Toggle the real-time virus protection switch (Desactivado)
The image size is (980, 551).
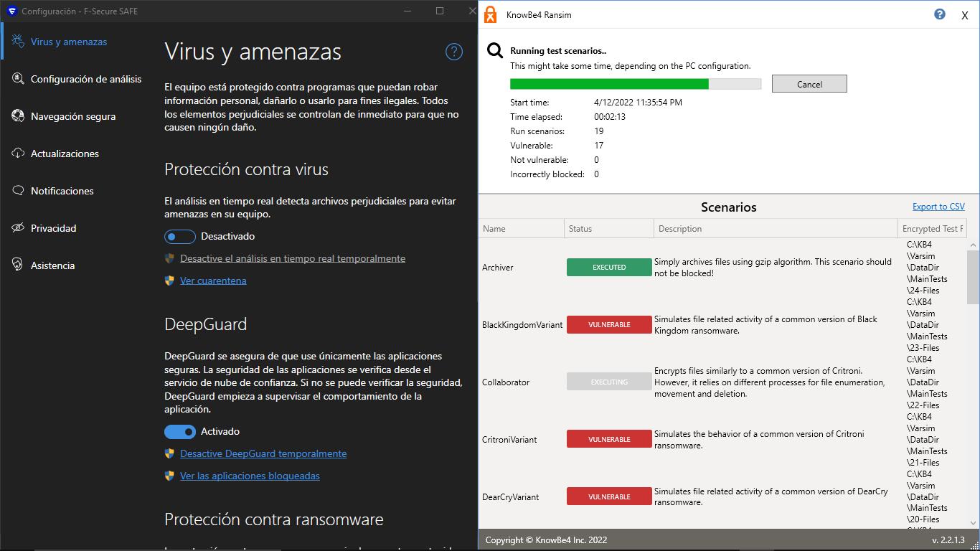point(180,236)
